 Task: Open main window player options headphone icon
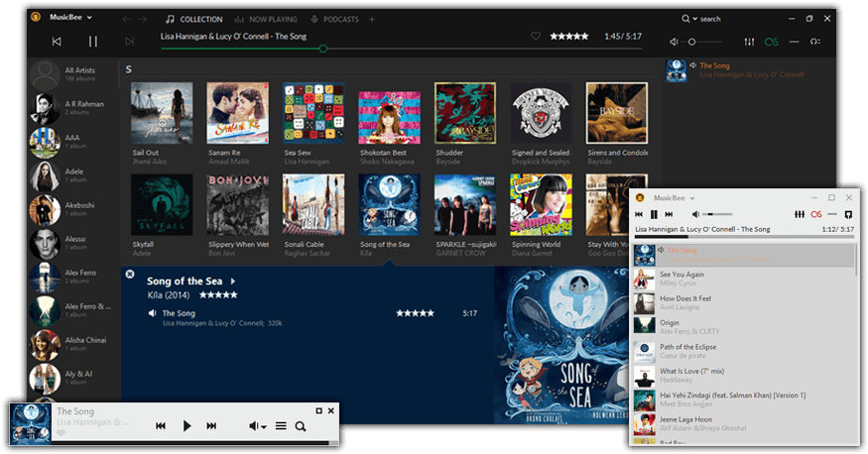(x=814, y=42)
